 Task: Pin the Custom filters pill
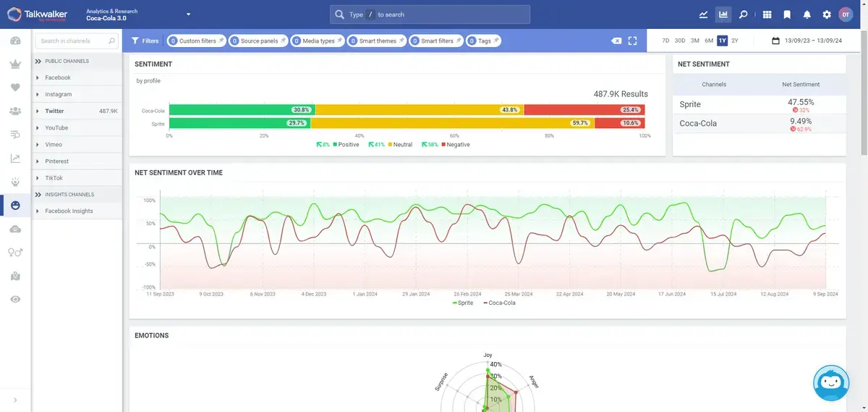coord(221,41)
